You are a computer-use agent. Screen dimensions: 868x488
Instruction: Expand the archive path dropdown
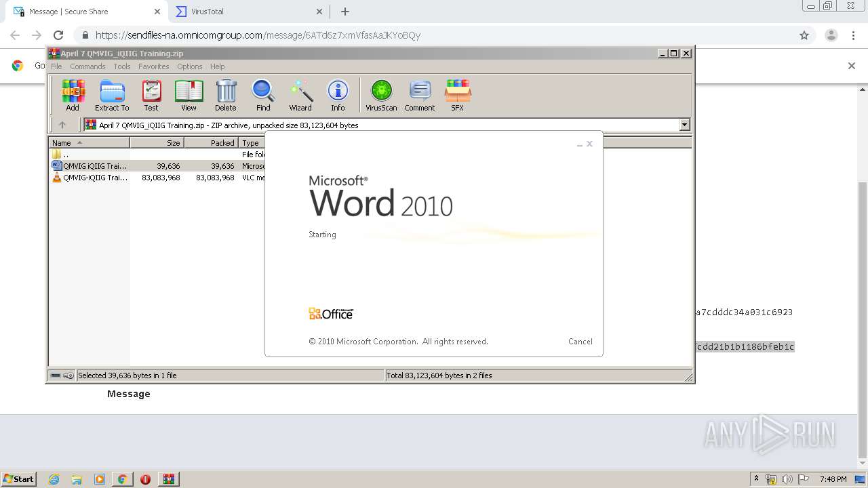tap(684, 125)
